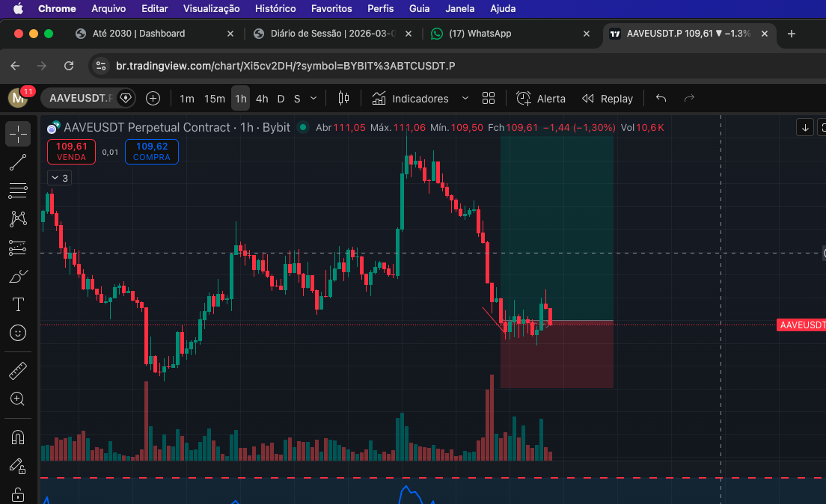Viewport: 826px width, 504px height.
Task: Toggle stay in drawing mode pencil-lock
Action: pyautogui.click(x=18, y=467)
